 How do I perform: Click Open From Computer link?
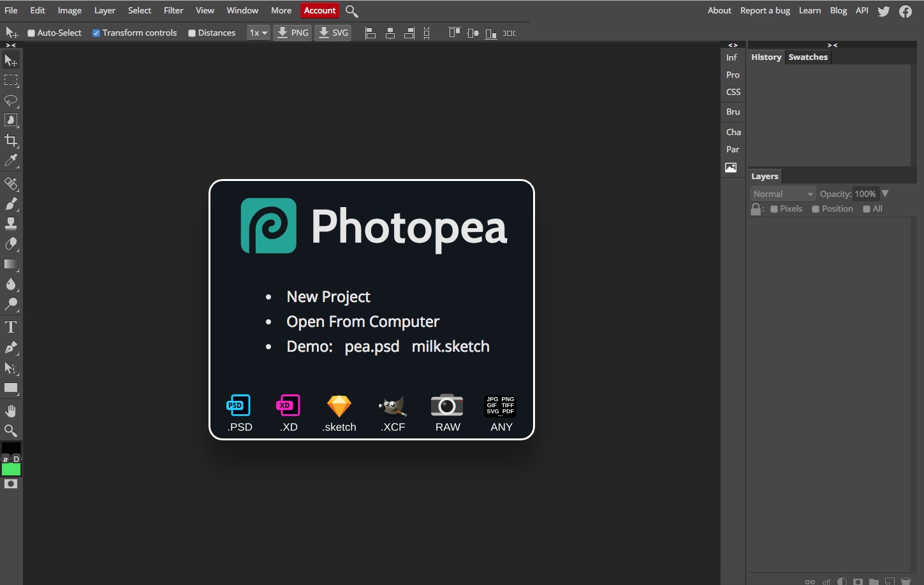coord(363,322)
